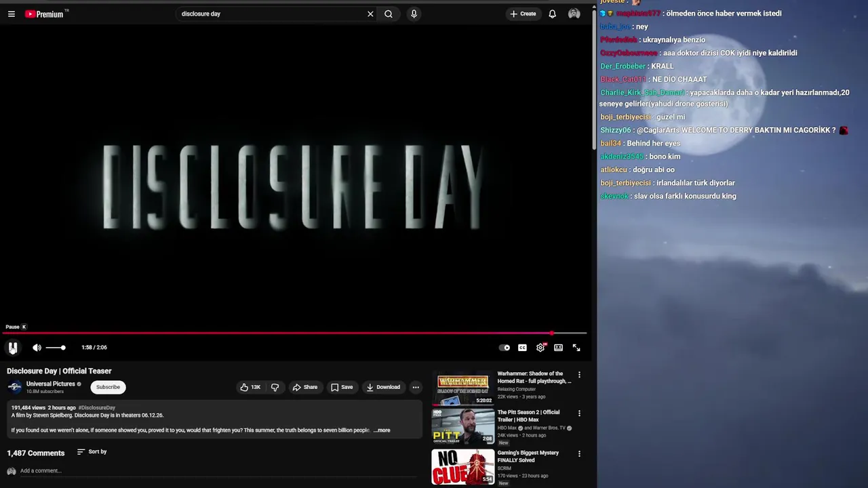Image resolution: width=868 pixels, height=488 pixels.
Task: Like the video (13K thumbs up)
Action: 250,387
